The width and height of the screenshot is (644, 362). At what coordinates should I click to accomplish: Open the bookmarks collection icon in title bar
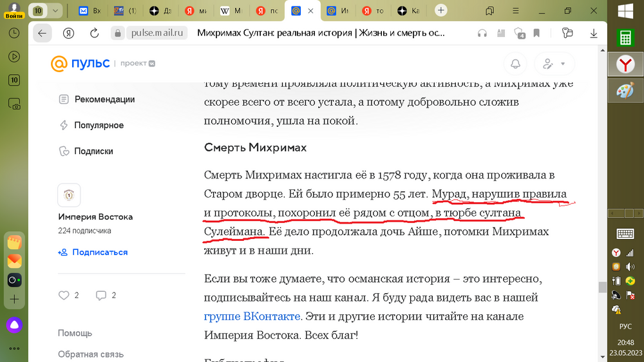[x=489, y=11]
